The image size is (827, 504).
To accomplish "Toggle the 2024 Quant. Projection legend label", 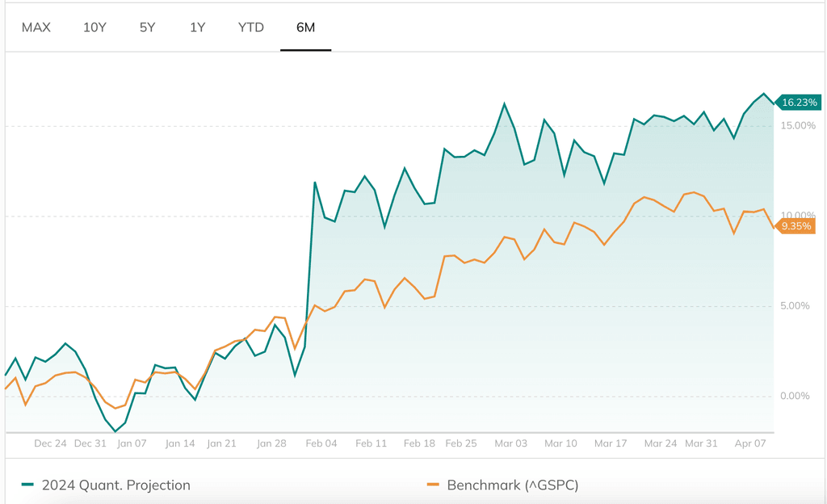I will [x=116, y=485].
